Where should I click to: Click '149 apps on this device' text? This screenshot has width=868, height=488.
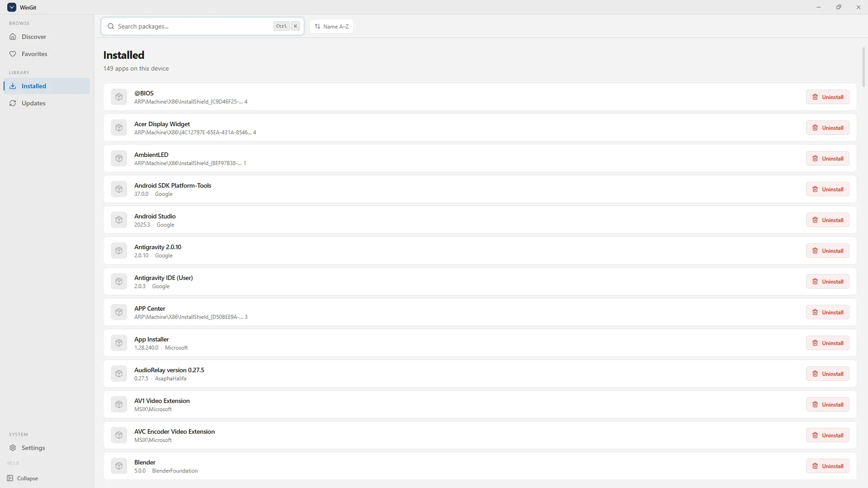(136, 68)
